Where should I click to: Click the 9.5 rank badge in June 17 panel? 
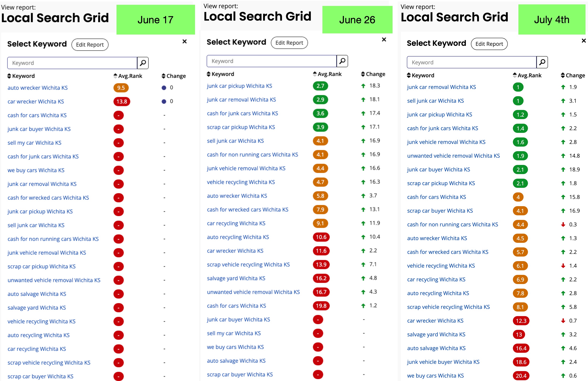(x=121, y=88)
